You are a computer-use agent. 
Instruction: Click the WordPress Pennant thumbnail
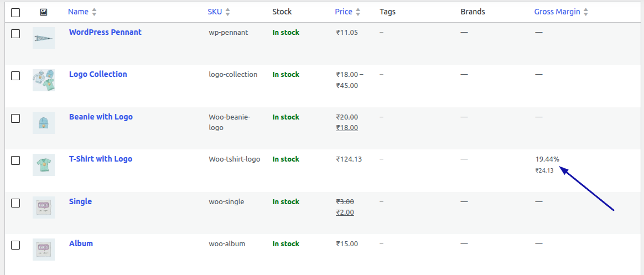click(x=44, y=38)
